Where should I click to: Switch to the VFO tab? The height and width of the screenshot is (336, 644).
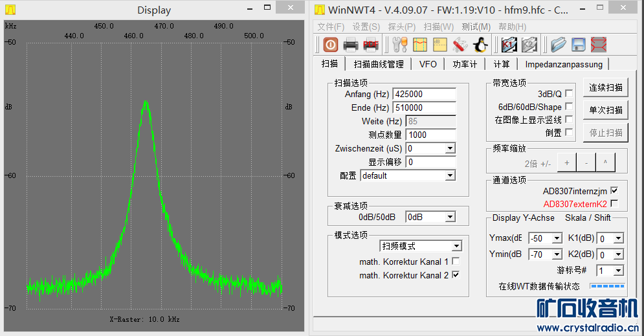pyautogui.click(x=428, y=64)
